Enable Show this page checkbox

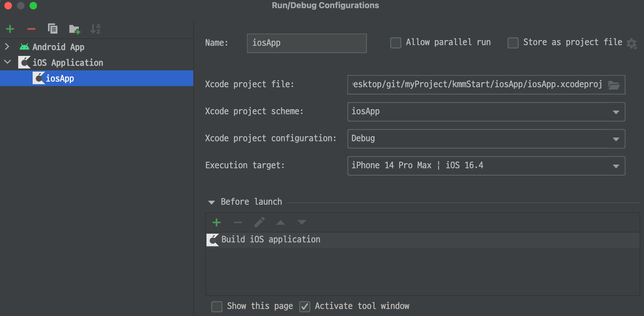coord(217,307)
